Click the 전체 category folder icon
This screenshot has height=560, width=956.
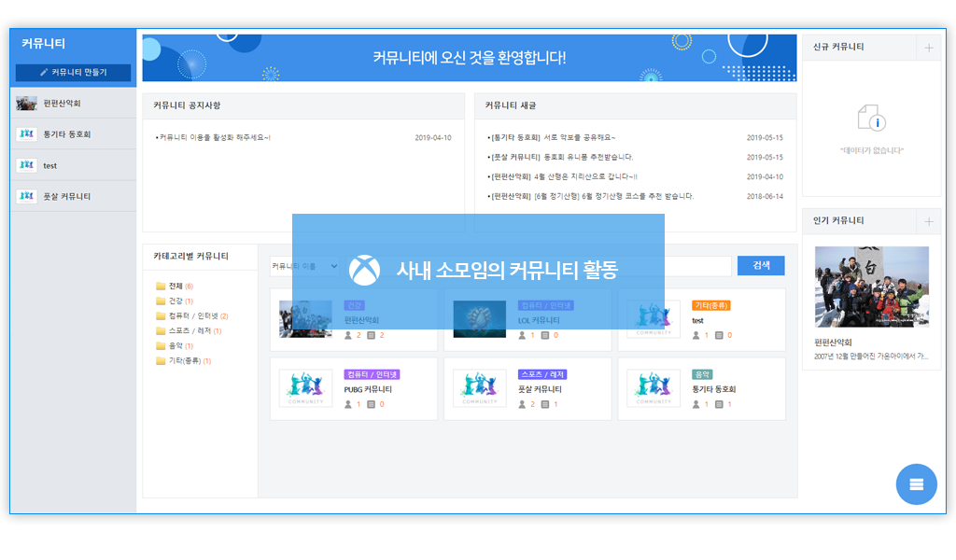(x=161, y=287)
